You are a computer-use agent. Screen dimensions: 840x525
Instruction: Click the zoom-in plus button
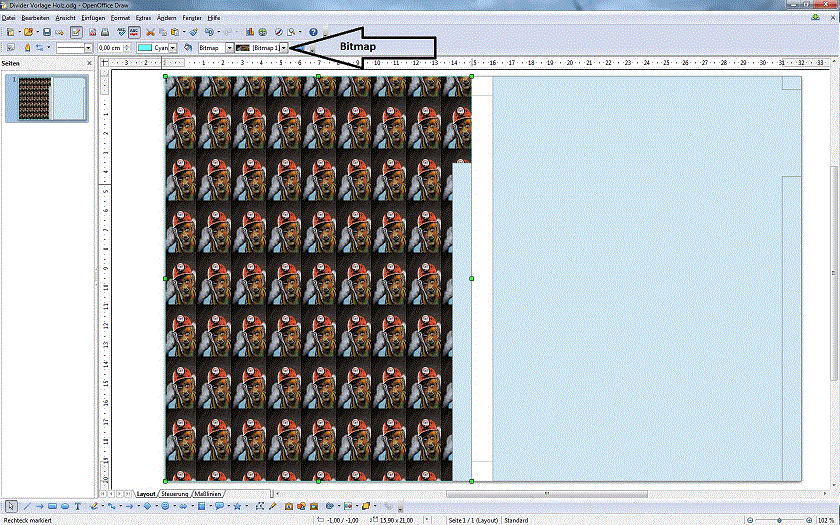pyautogui.click(x=807, y=520)
